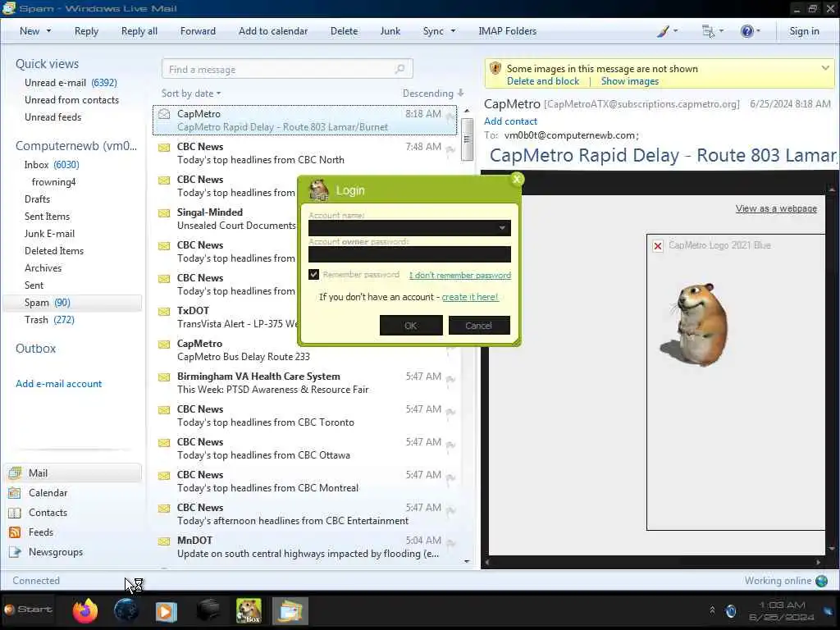
Task: Switch to Windows Live Mail taskbar icon
Action: coord(290,611)
